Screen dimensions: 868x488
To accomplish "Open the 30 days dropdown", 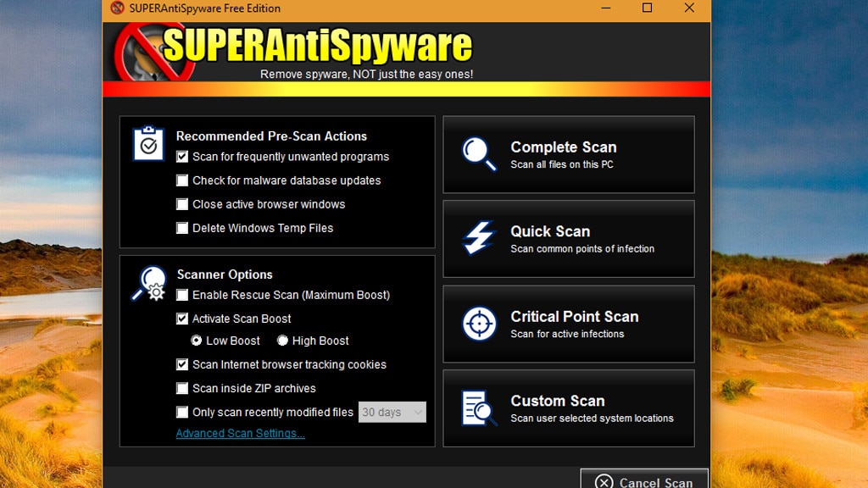I will 392,413.
